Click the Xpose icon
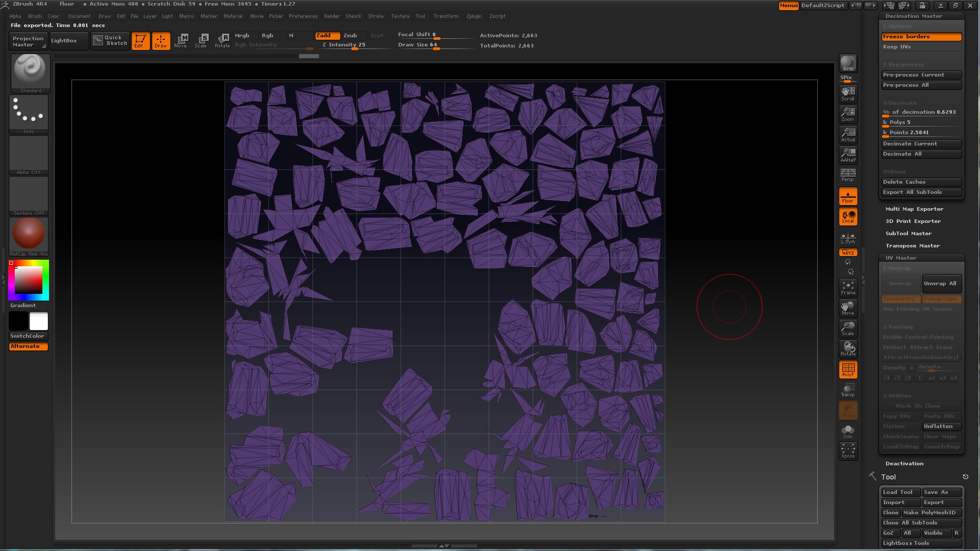This screenshot has height=551, width=980. 848,450
